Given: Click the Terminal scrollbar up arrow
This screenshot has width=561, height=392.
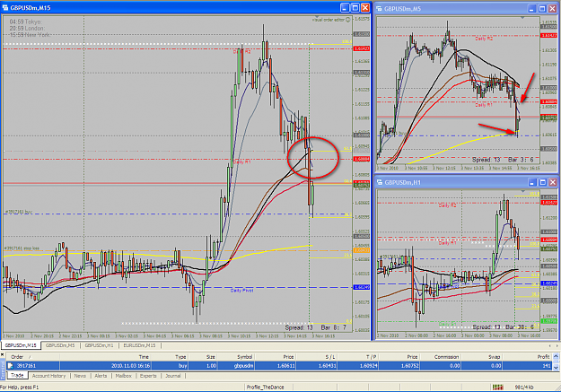Looking at the screenshot, I should pos(556,357).
